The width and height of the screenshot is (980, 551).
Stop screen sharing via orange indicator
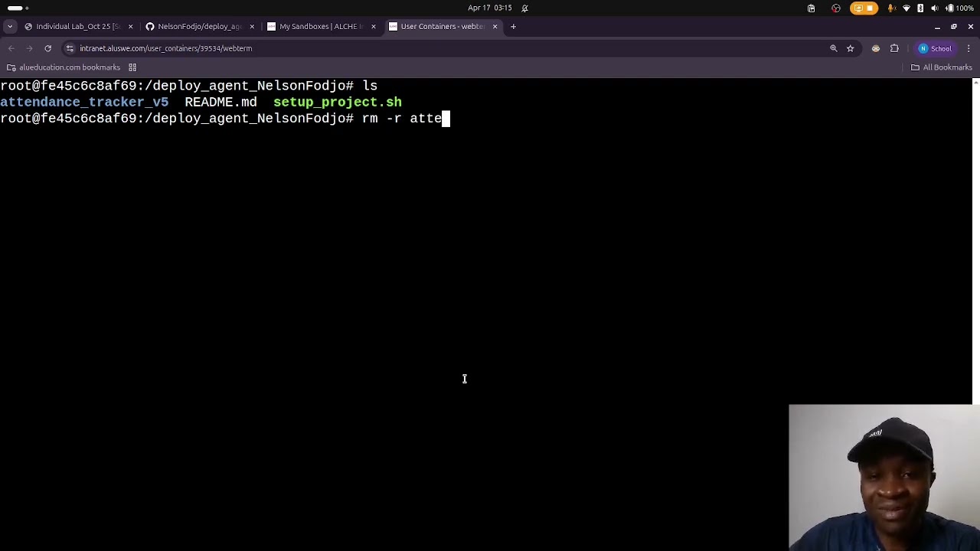pos(863,8)
